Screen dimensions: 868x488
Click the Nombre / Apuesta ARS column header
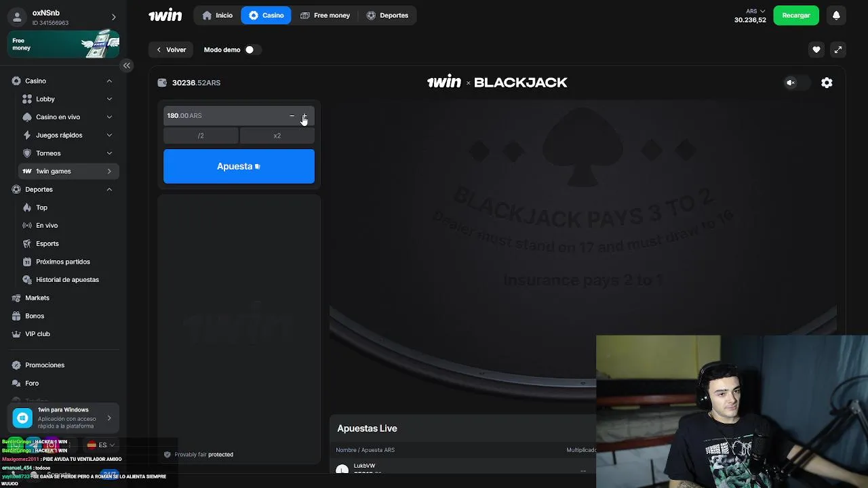coord(365,450)
